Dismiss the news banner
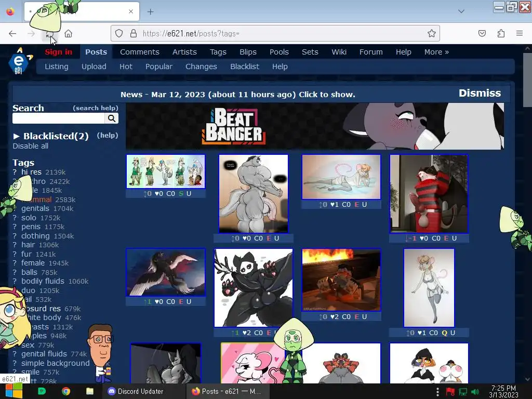Image resolution: width=532 pixels, height=399 pixels. click(x=480, y=93)
